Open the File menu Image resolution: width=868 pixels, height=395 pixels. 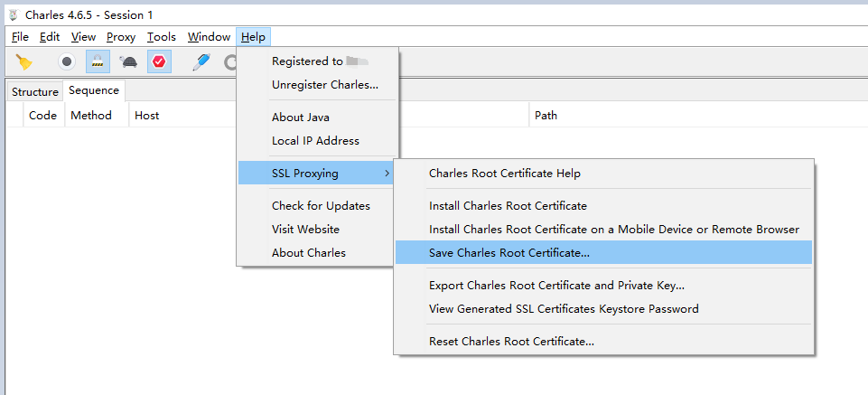click(x=20, y=37)
